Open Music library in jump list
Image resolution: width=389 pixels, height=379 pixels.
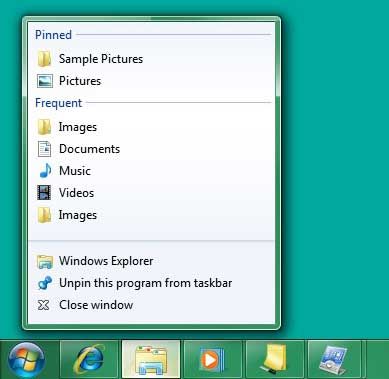tap(152, 171)
